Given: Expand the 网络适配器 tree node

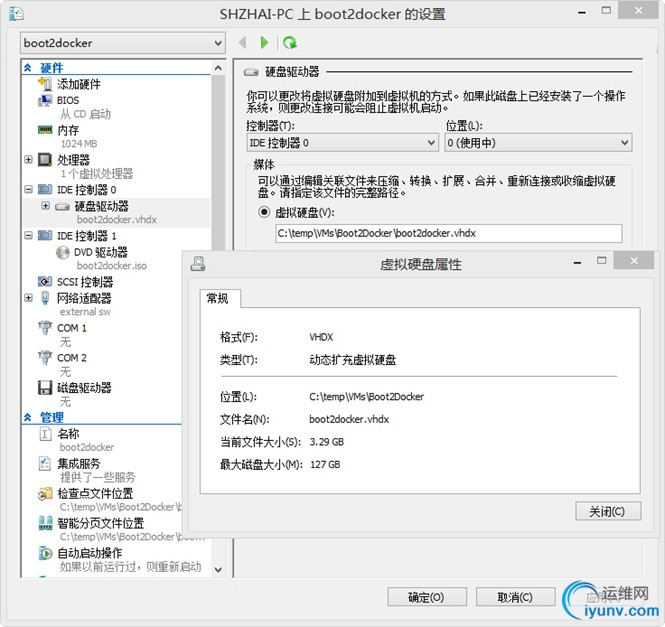Looking at the screenshot, I should pos(28,298).
